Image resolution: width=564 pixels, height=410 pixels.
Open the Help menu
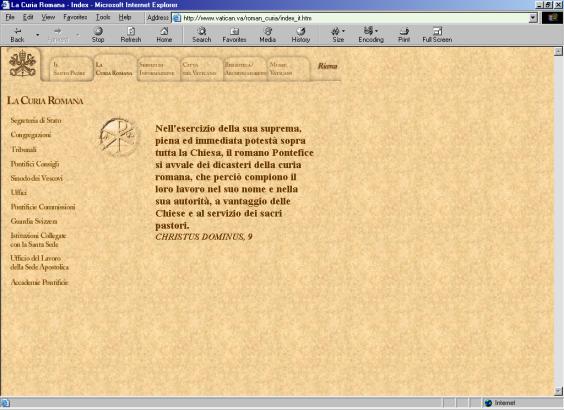click(125, 17)
